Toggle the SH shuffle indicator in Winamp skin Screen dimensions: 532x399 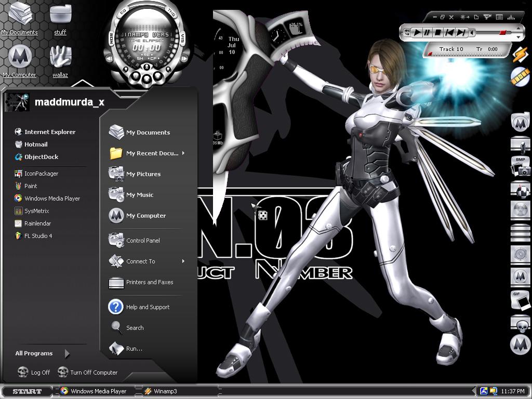click(140, 59)
